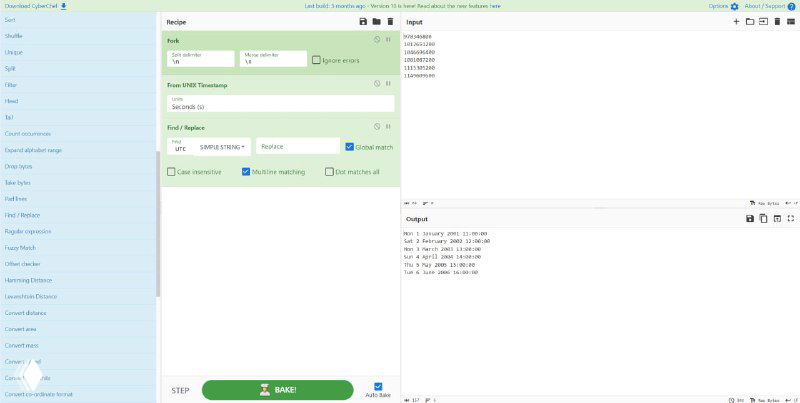
Task: Clear the recipe with trash icon
Action: [390, 21]
